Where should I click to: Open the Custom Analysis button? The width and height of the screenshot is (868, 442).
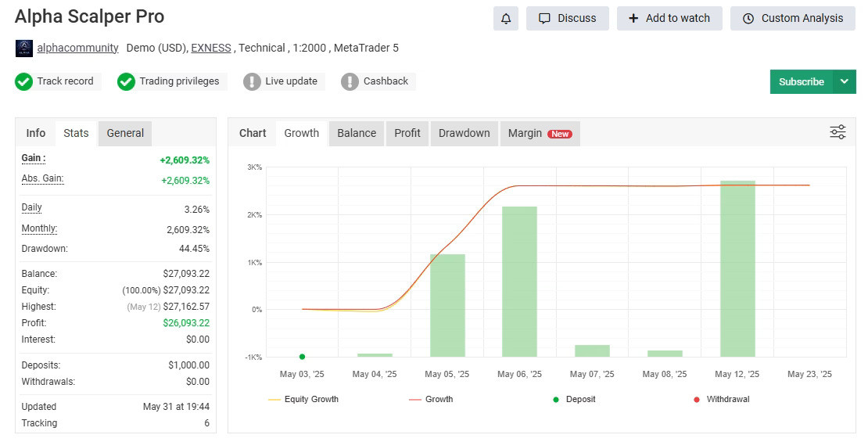(793, 19)
